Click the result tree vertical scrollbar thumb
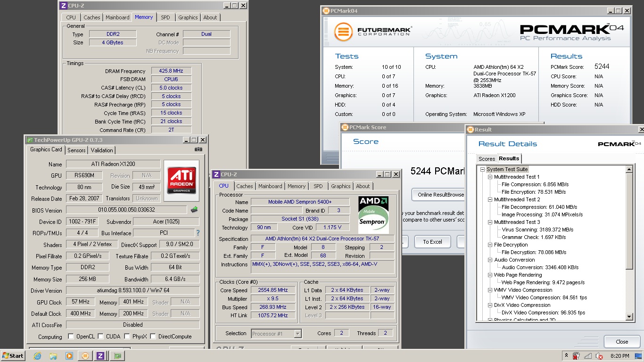The image size is (644, 362). click(629, 221)
